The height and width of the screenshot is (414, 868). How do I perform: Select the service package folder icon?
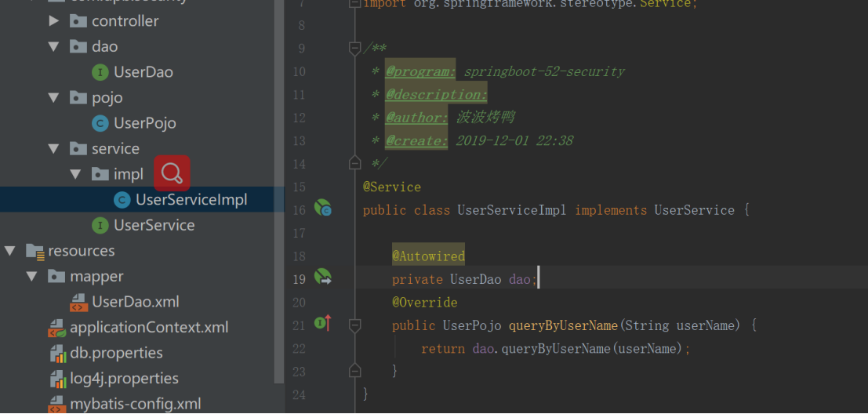pos(78,149)
